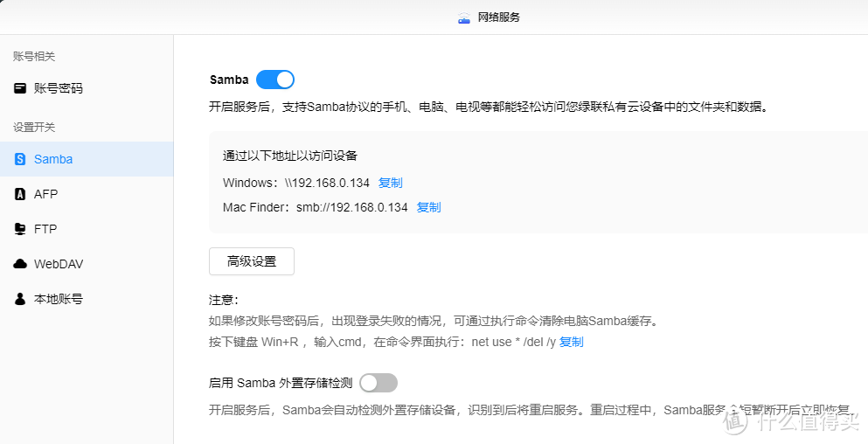Click the 注意: heading
This screenshot has height=444, width=868.
pos(224,300)
